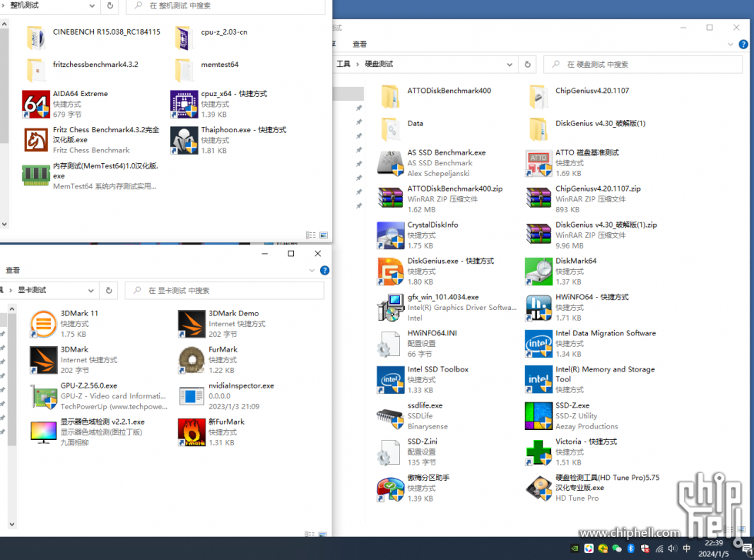Select the ATTODiskBenchmark400.zip archive
Screen dimensions: 754x560
[x=391, y=199]
